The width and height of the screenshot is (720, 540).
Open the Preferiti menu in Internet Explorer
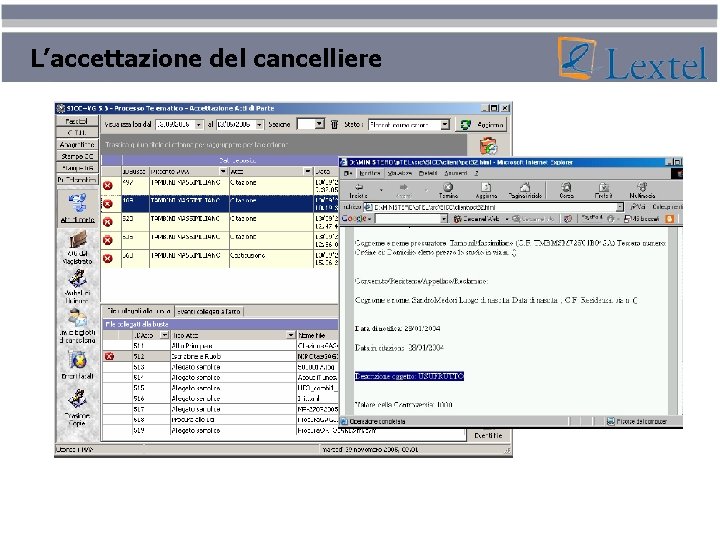point(428,173)
